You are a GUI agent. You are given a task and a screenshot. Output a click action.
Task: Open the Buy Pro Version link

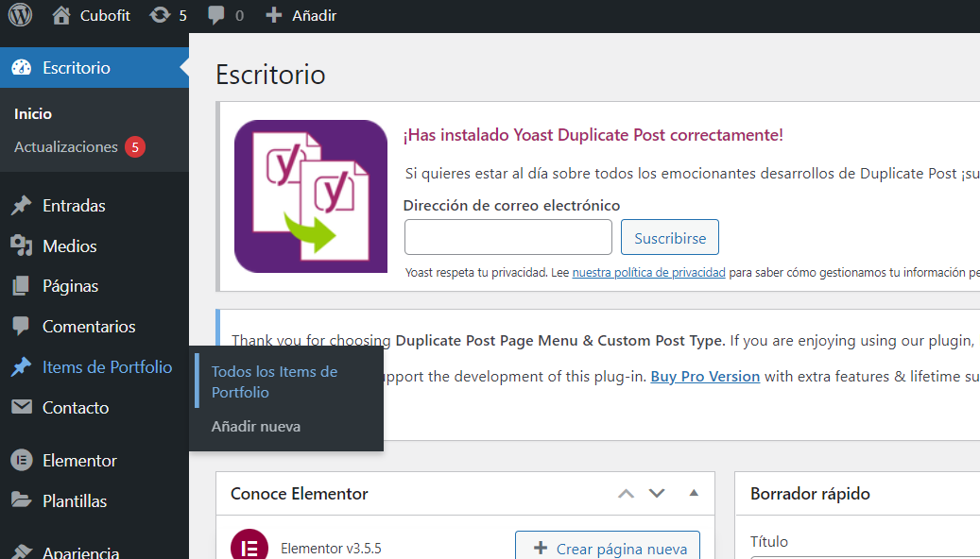click(705, 376)
